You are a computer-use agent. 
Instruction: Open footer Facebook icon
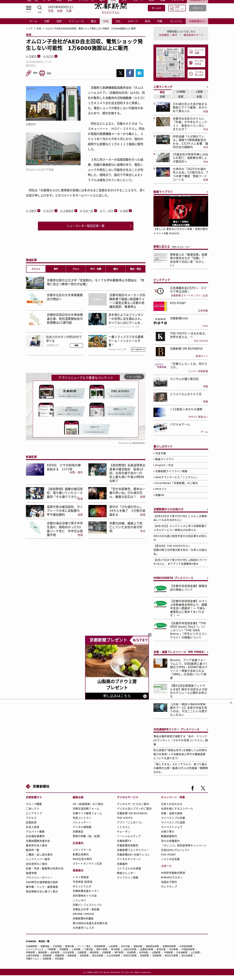click(192, 788)
